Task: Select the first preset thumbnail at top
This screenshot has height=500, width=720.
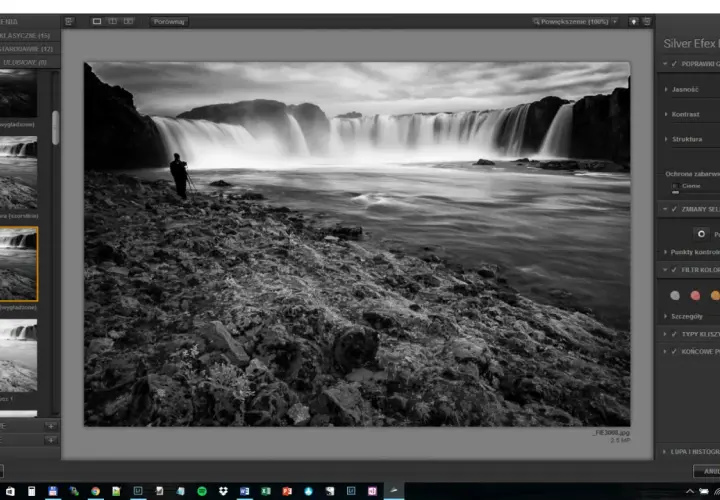Action: (x=18, y=93)
